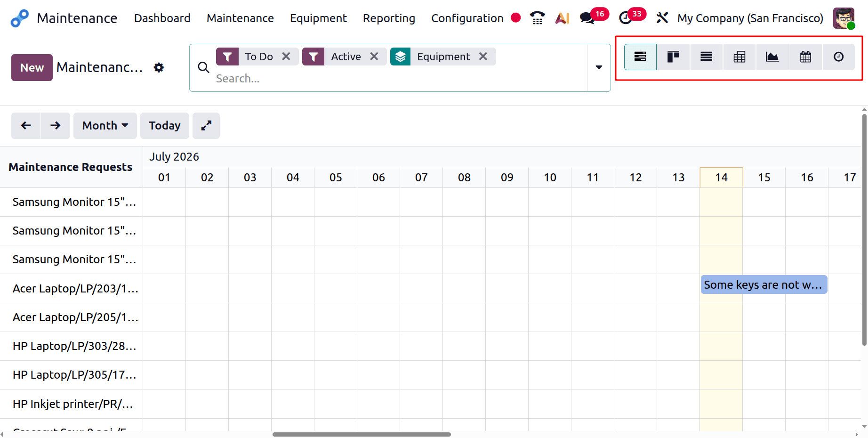The image size is (868, 438).
Task: Open the company switcher My Company (San Francisco)
Action: pyautogui.click(x=750, y=18)
